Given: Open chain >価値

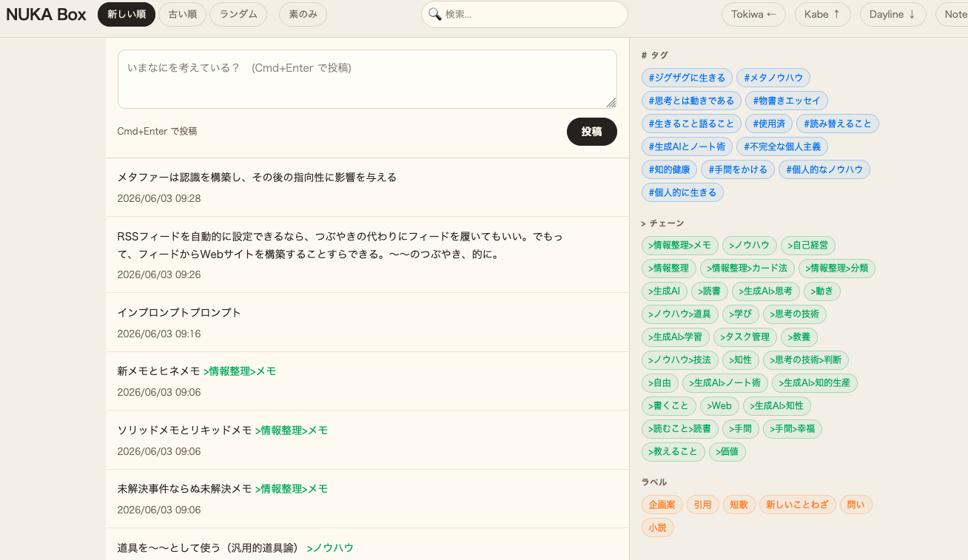Looking at the screenshot, I should pos(727,451).
